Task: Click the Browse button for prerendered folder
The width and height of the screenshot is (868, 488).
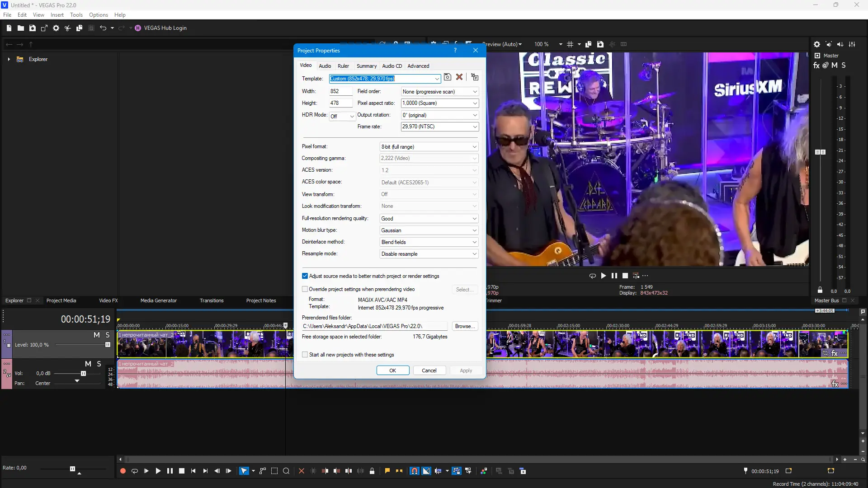Action: tap(464, 326)
